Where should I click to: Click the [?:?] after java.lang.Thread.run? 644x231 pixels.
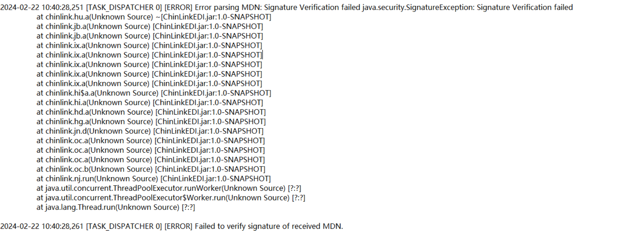[x=188, y=207]
